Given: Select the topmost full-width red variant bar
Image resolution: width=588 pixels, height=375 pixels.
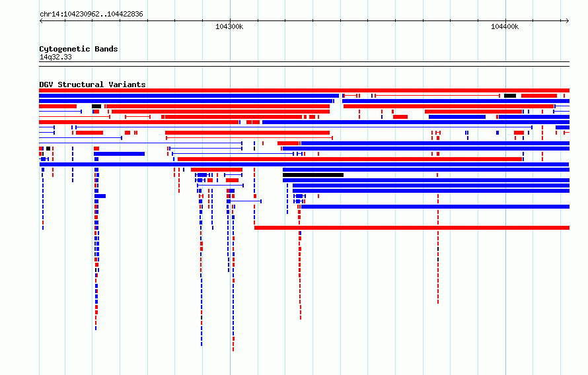Looking at the screenshot, I should [304, 90].
